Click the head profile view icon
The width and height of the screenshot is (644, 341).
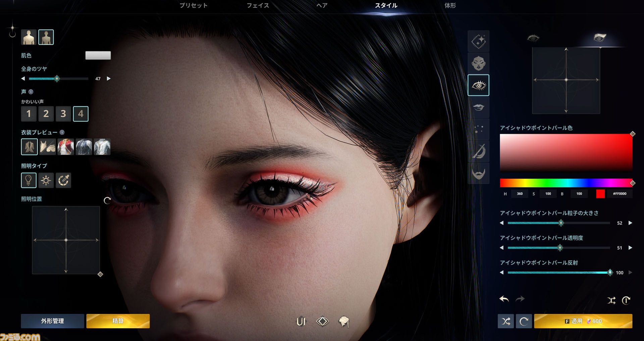pos(344,322)
